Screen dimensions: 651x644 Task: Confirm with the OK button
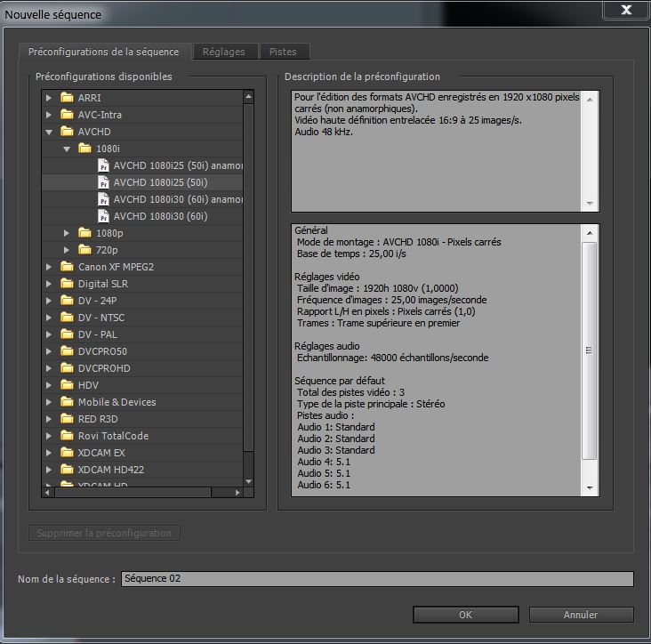click(x=466, y=615)
